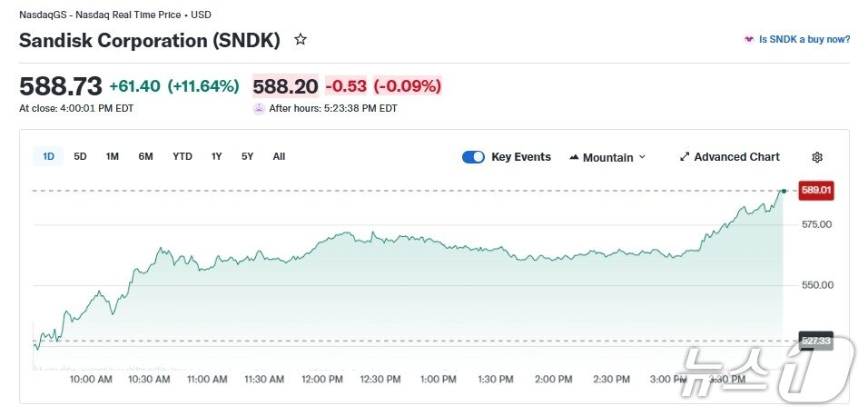Click the pink icon beside Is SNDK a buy

[x=748, y=40]
